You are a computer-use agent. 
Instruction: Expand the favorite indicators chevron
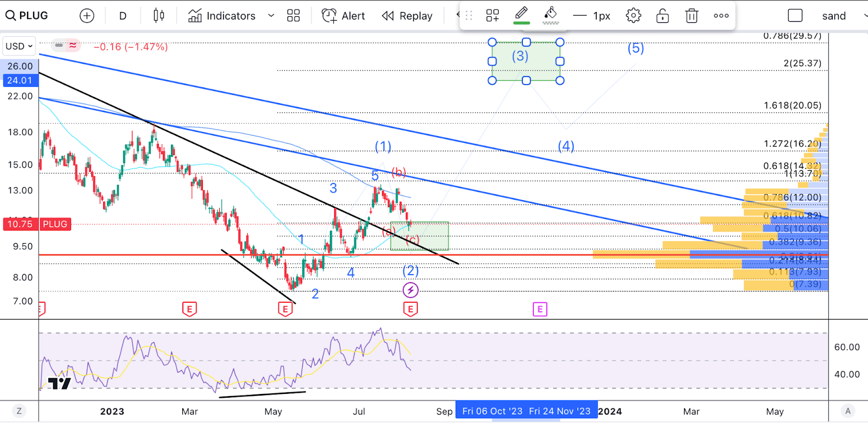(x=271, y=16)
